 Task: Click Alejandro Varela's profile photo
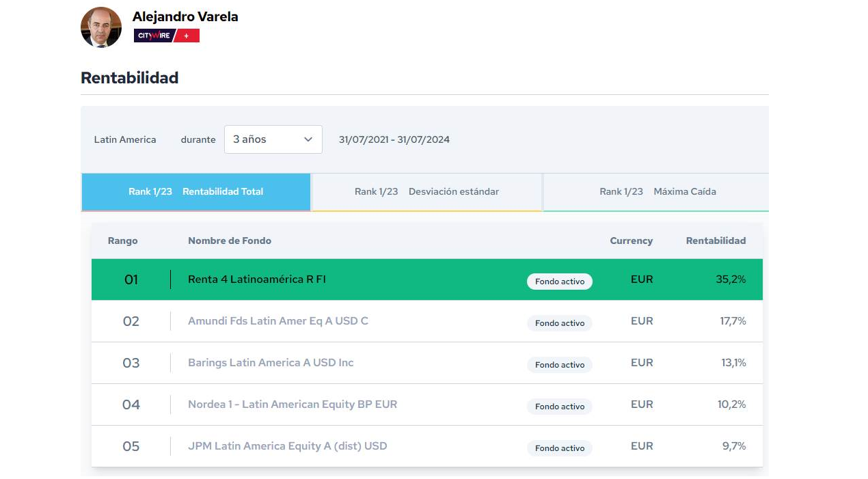point(101,27)
